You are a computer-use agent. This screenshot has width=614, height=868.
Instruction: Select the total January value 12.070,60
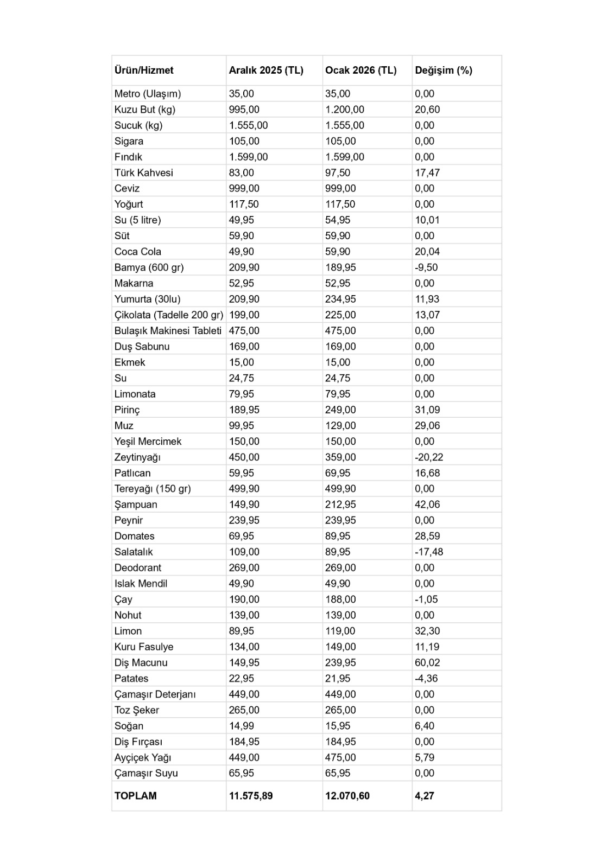coord(347,796)
